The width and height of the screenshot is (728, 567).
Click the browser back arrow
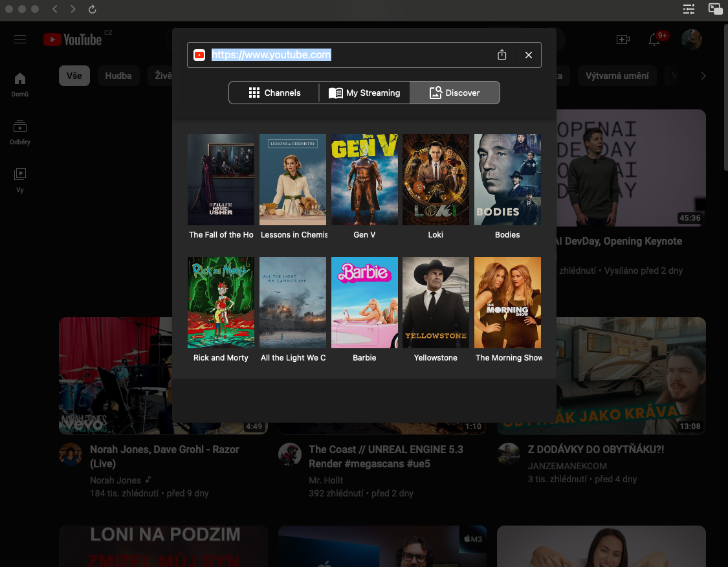pos(55,9)
